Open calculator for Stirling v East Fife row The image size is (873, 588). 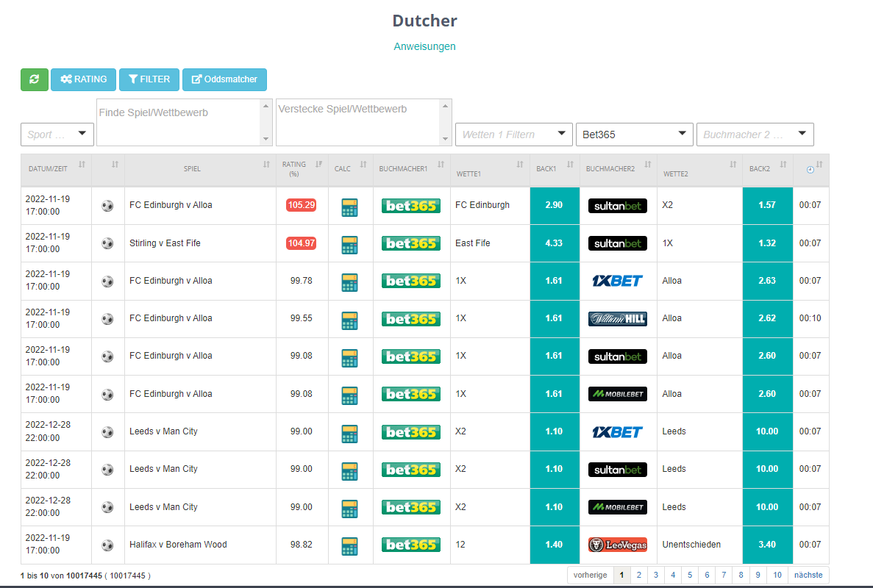pos(349,245)
